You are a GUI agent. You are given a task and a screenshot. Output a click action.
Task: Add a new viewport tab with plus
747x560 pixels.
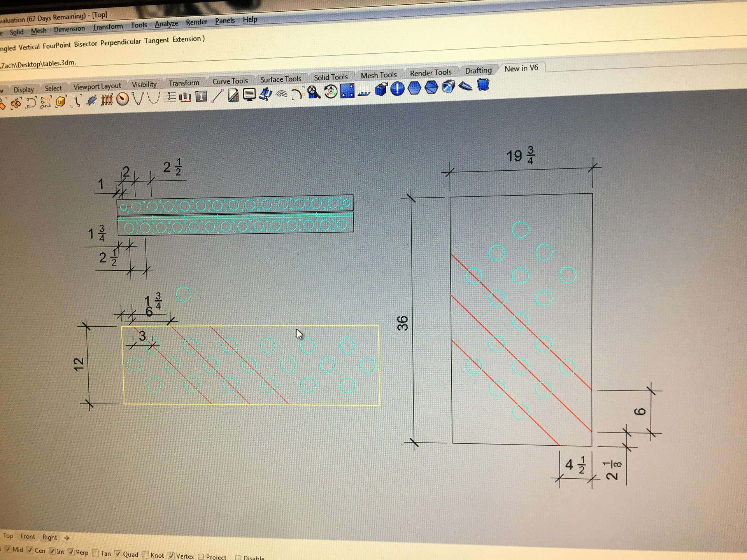tap(67, 538)
